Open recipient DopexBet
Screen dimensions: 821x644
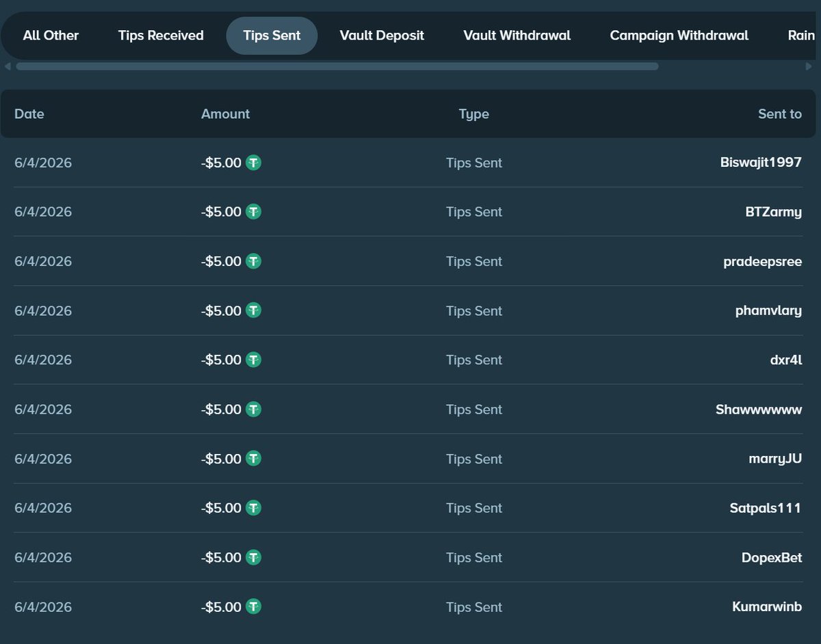tap(772, 558)
